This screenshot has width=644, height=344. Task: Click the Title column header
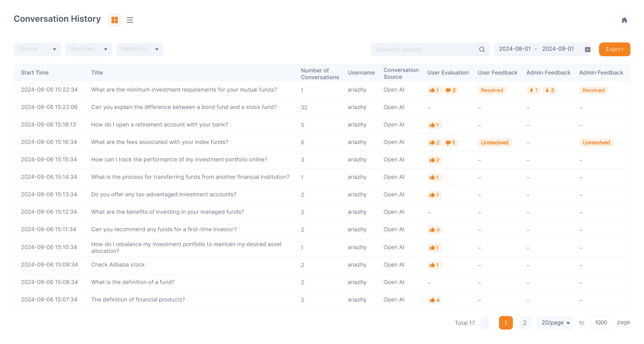[x=97, y=73]
